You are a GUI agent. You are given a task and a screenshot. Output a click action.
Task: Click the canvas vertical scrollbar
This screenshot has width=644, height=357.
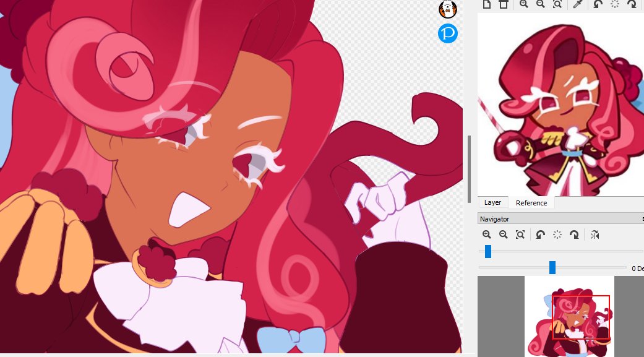tap(469, 170)
